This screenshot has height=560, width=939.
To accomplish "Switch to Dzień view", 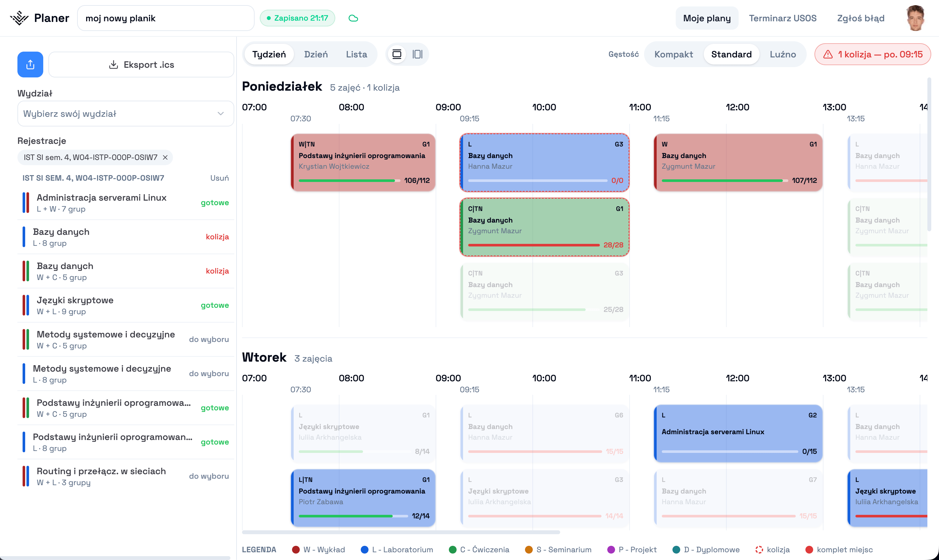I will [x=316, y=54].
